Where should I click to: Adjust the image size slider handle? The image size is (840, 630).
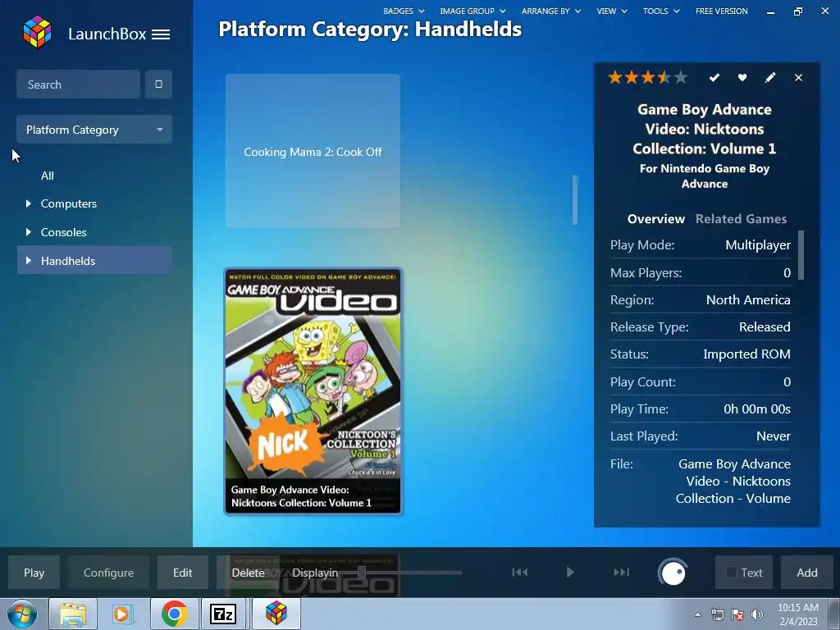362,572
